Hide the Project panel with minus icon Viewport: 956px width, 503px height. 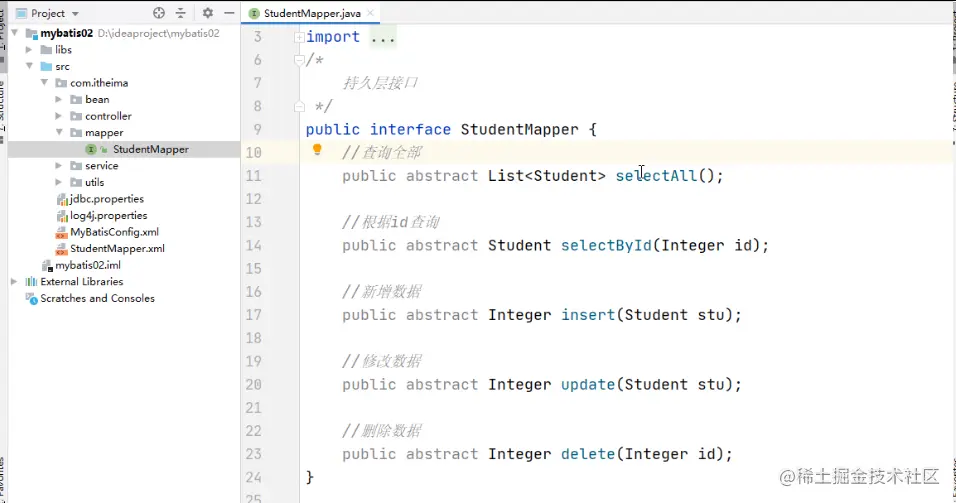[x=229, y=13]
